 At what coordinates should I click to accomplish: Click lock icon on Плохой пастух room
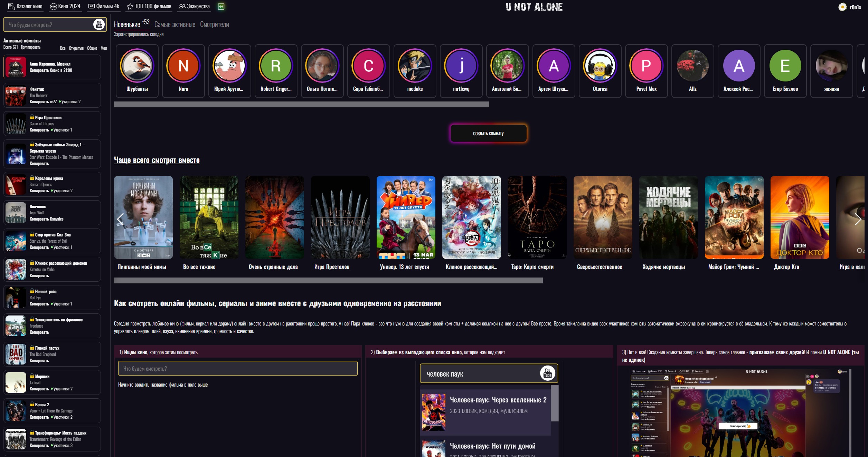32,348
